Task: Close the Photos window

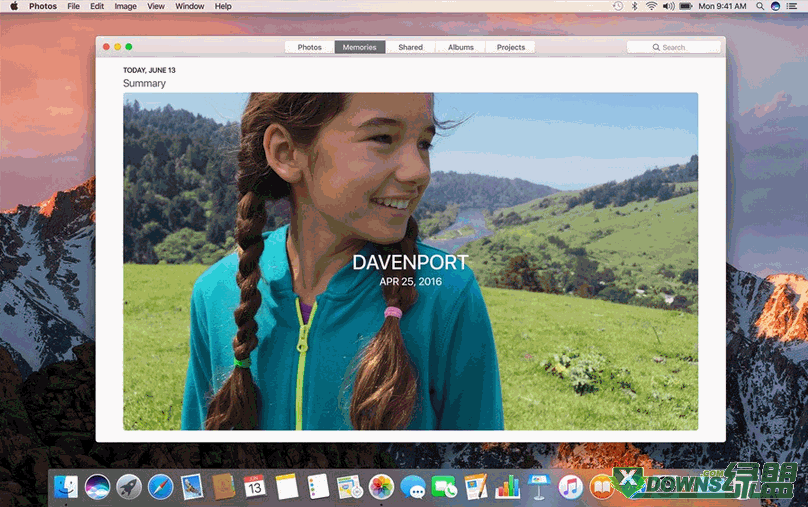Action: click(106, 47)
